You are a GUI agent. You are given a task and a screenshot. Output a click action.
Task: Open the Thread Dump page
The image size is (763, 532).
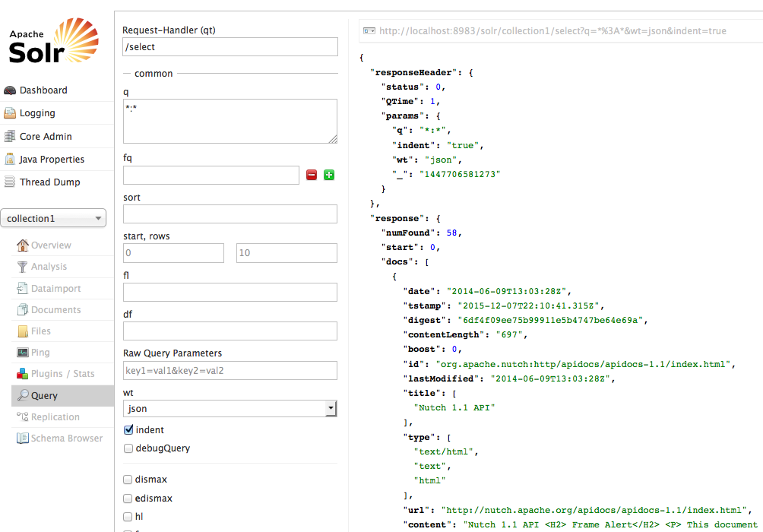(x=49, y=182)
